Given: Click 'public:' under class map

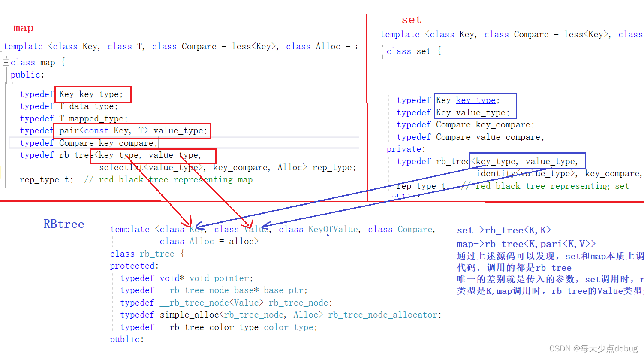Looking at the screenshot, I should coord(27,75).
